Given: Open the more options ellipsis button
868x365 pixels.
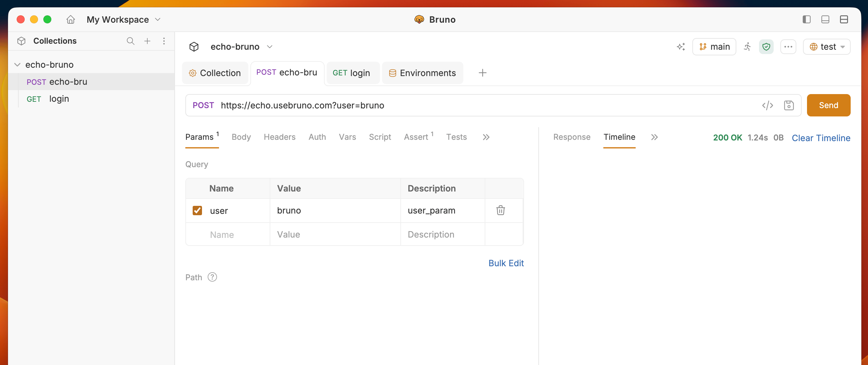Looking at the screenshot, I should (x=788, y=47).
